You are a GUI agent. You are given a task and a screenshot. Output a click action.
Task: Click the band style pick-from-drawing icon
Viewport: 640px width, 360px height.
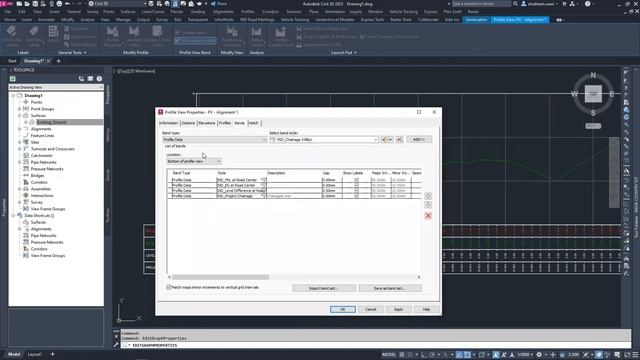pyautogui.click(x=399, y=140)
